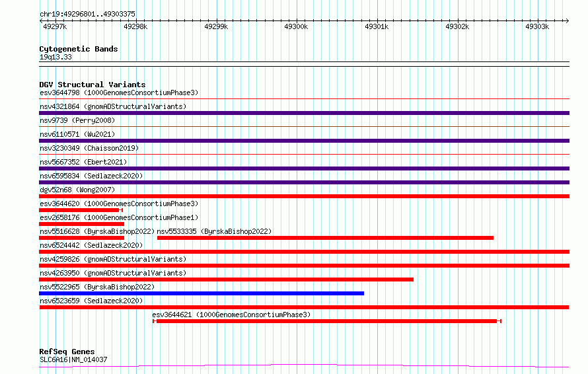Screen dimensions: 588x374
Task: Click nsv4259826 (gnomADStructuralVariants) label
Action: (113, 259)
